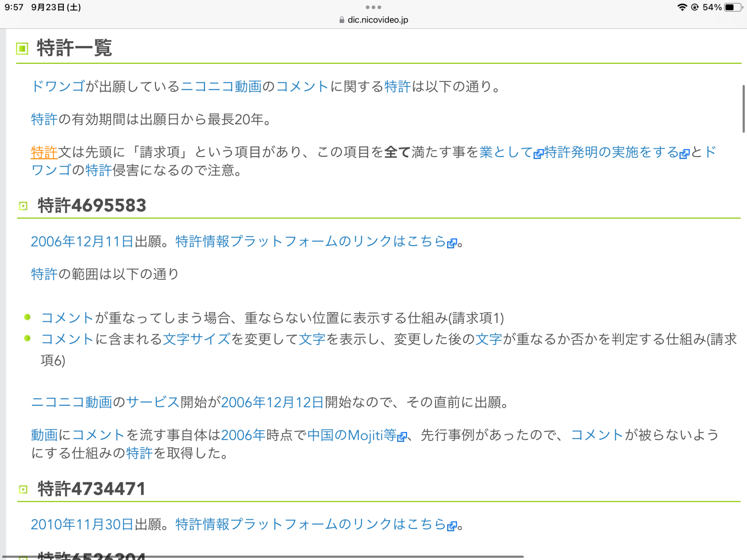Tap the vertical scrollbar on right edge
The height and width of the screenshot is (560, 747).
pyautogui.click(x=743, y=109)
